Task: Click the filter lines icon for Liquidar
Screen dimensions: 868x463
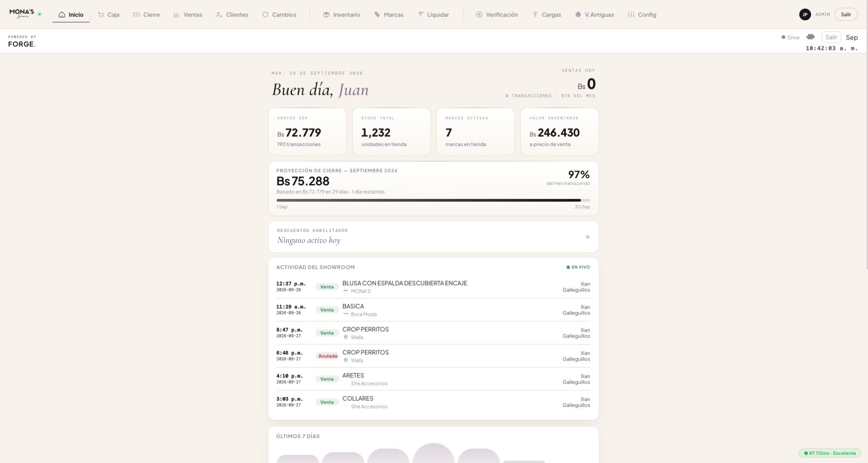Action: click(x=421, y=14)
